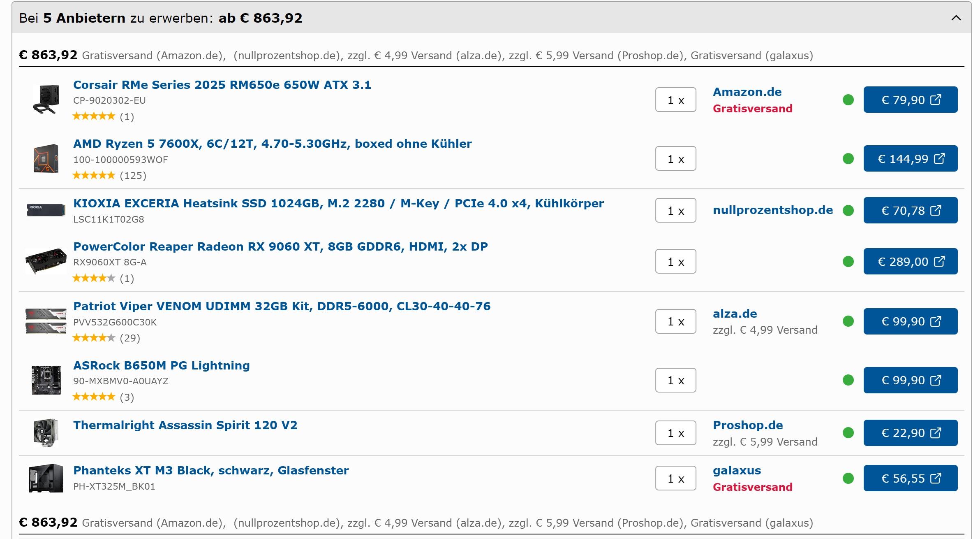Click the KIOXIA SSD thumbnail image

click(46, 210)
